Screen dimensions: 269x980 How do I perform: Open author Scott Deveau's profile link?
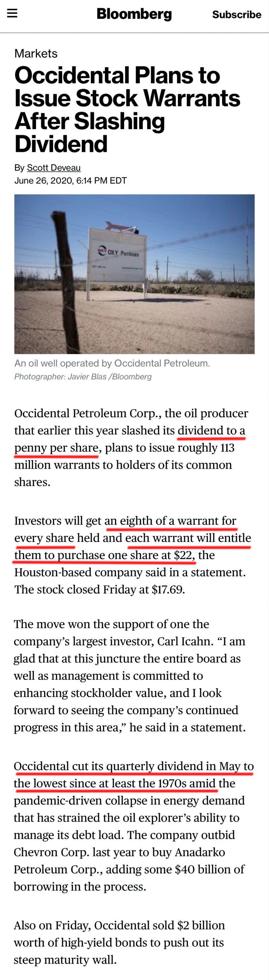[54, 168]
